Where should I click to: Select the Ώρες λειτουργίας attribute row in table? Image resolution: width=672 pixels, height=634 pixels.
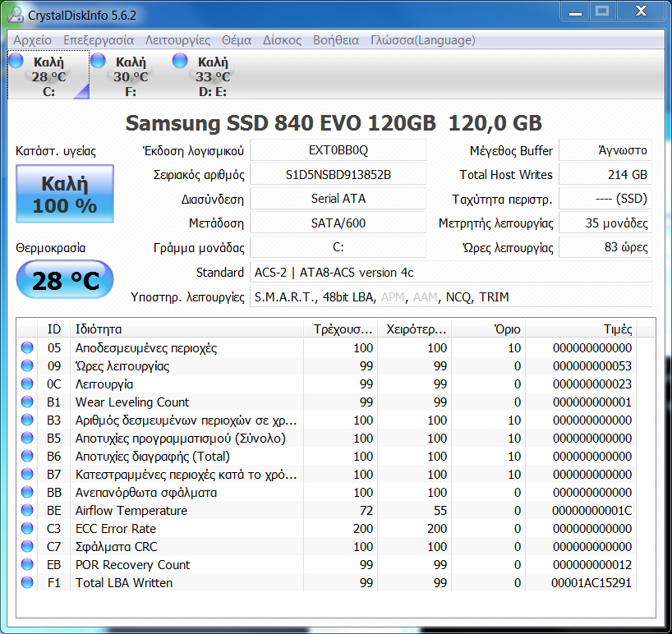pos(329,365)
